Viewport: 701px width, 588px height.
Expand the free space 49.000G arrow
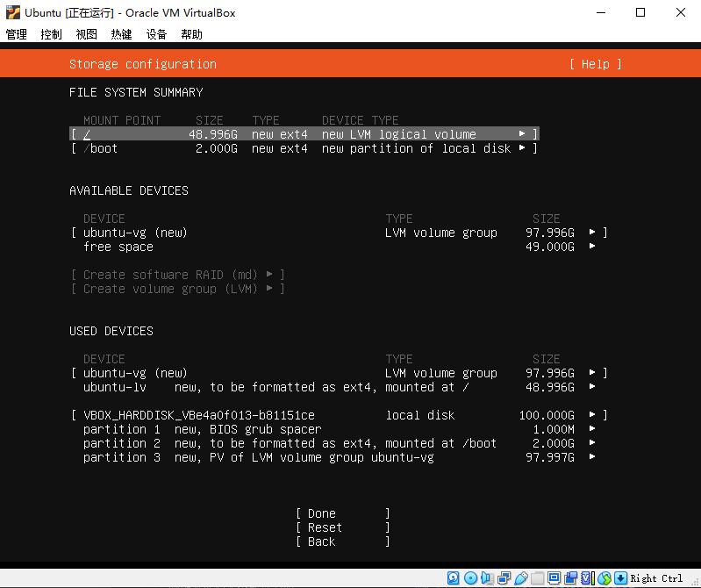pyautogui.click(x=592, y=247)
